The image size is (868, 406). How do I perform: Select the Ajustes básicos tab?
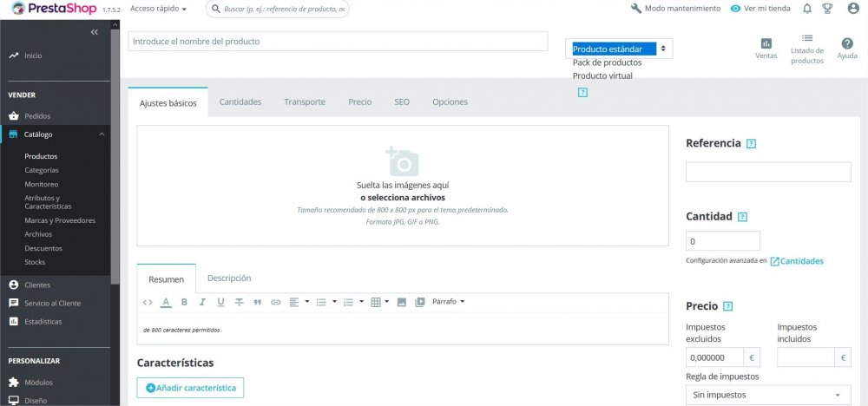168,102
